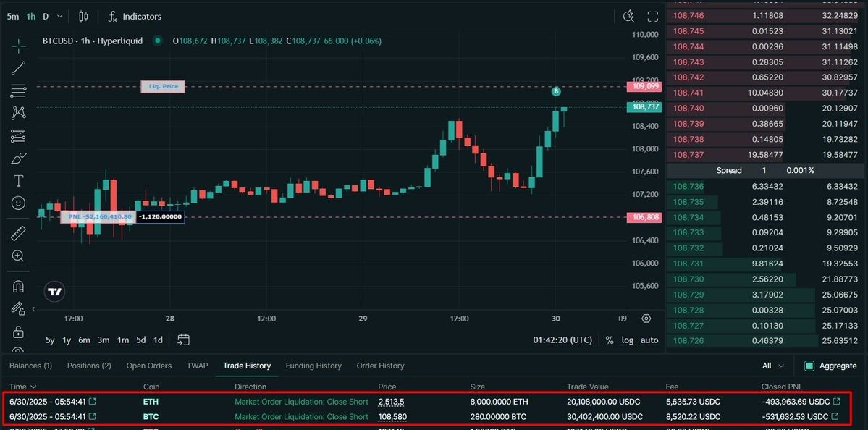868x430 pixels.
Task: Open the Positions (2) tab
Action: (x=89, y=366)
